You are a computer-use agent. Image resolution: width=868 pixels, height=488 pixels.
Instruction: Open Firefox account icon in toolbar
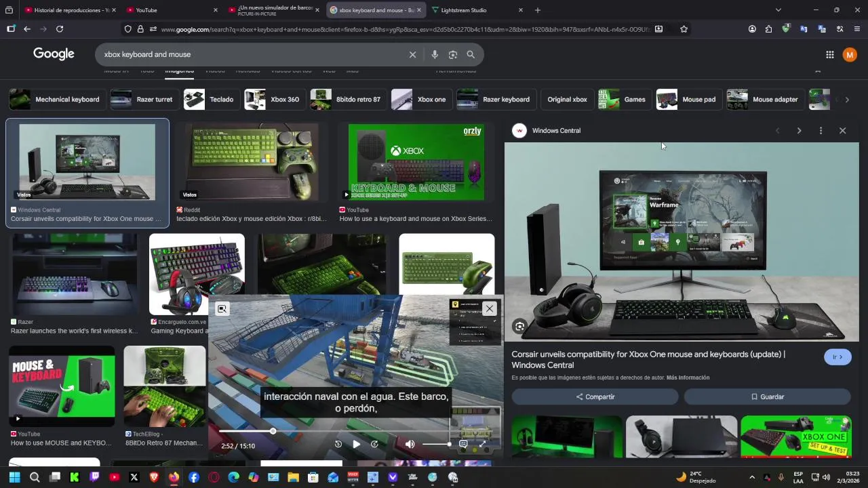[x=752, y=29]
